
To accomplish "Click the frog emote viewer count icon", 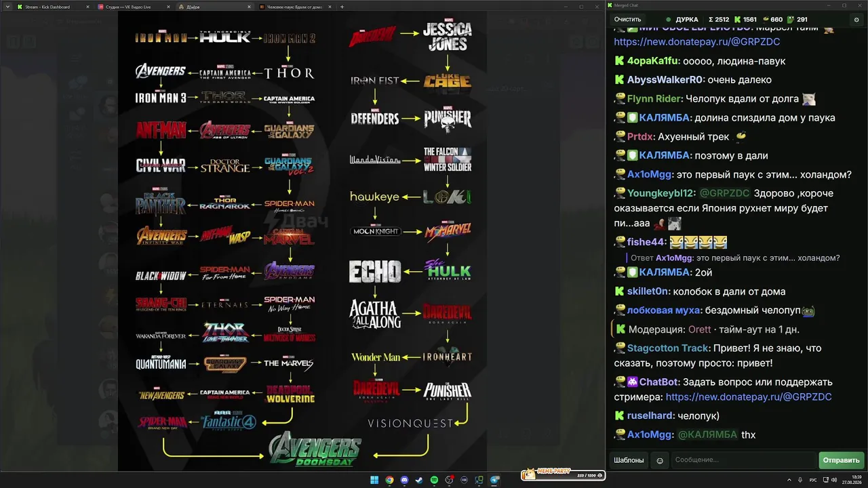I will (791, 20).
